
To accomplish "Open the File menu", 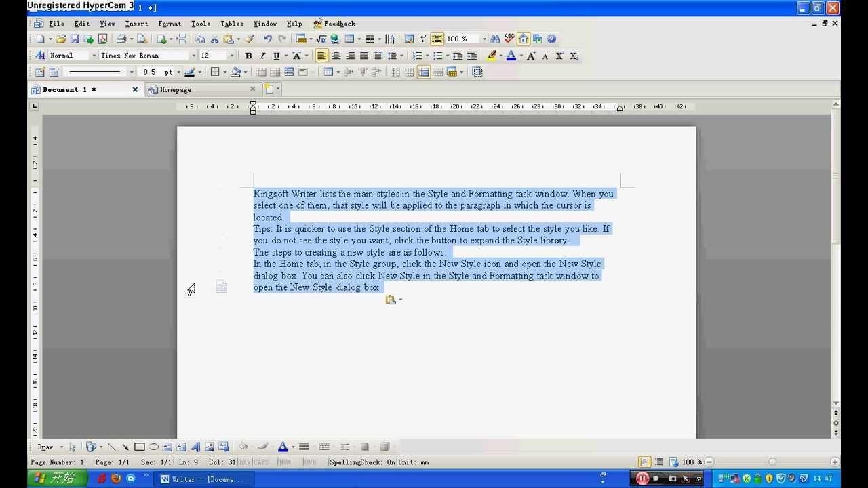I will tap(56, 24).
